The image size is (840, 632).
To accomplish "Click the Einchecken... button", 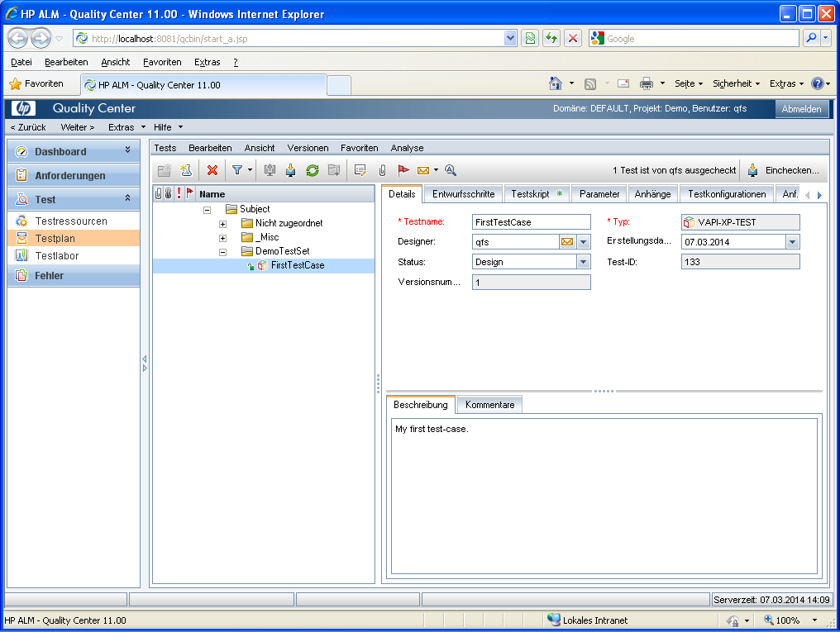I will 785,170.
